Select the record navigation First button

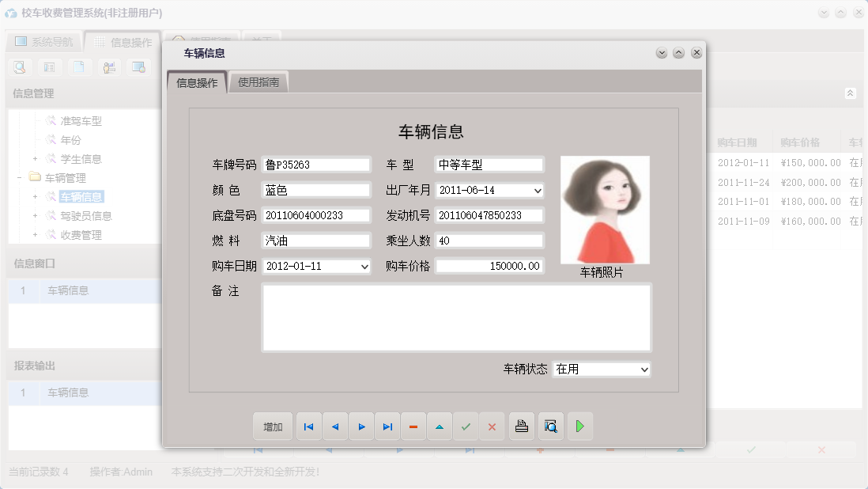pyautogui.click(x=308, y=426)
